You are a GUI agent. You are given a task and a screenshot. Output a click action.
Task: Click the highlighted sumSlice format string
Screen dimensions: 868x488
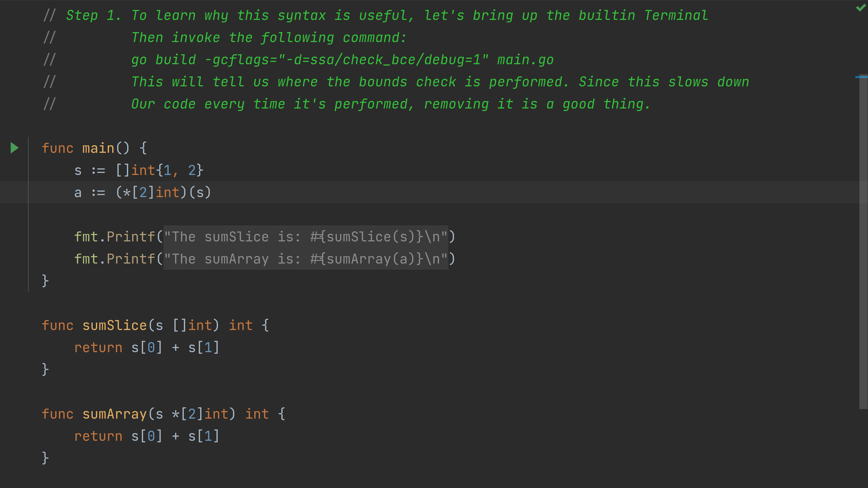(305, 236)
